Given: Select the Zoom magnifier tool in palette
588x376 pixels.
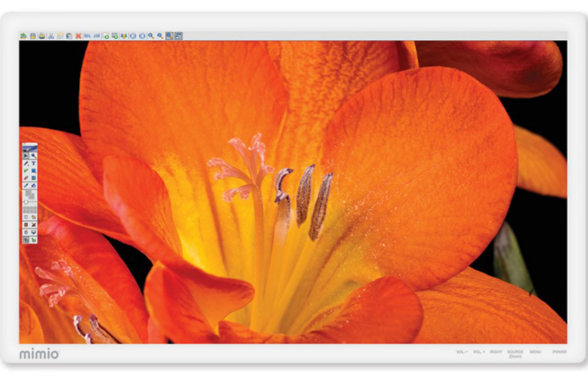Looking at the screenshot, I should click(x=33, y=155).
